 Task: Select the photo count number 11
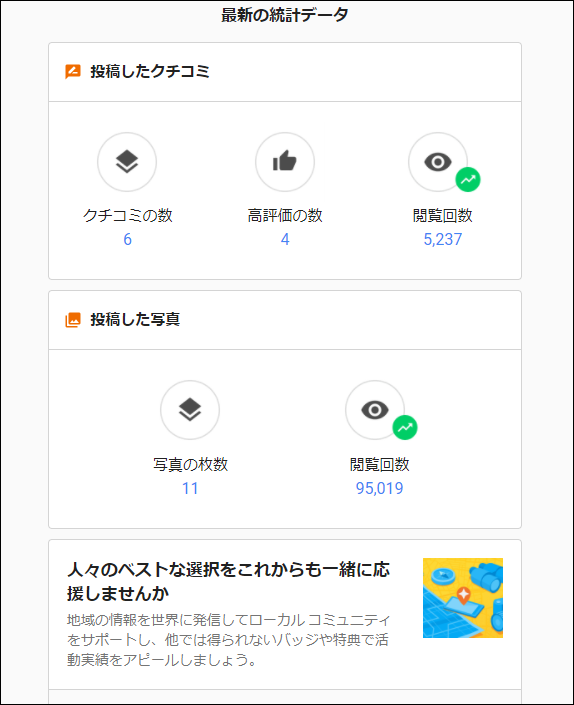tap(190, 488)
